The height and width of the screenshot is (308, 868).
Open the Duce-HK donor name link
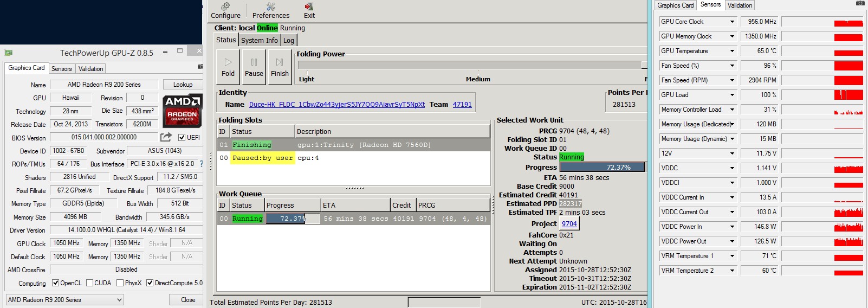point(336,104)
